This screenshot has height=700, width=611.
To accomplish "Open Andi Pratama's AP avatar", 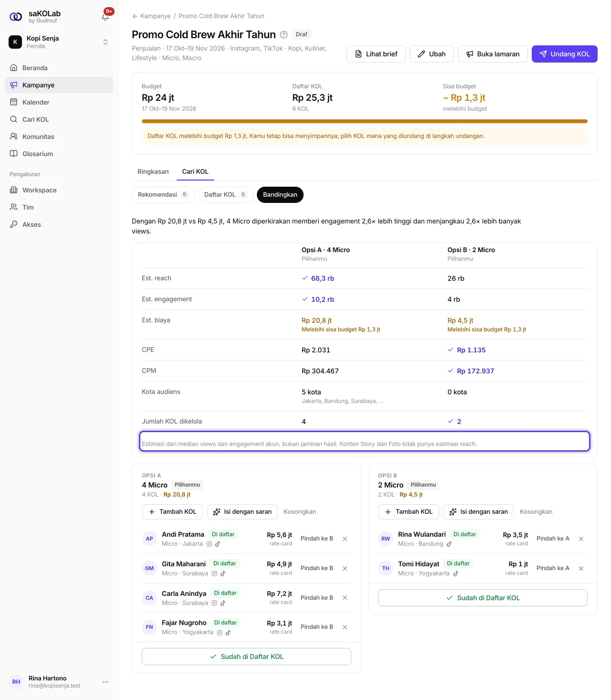I will pyautogui.click(x=149, y=539).
